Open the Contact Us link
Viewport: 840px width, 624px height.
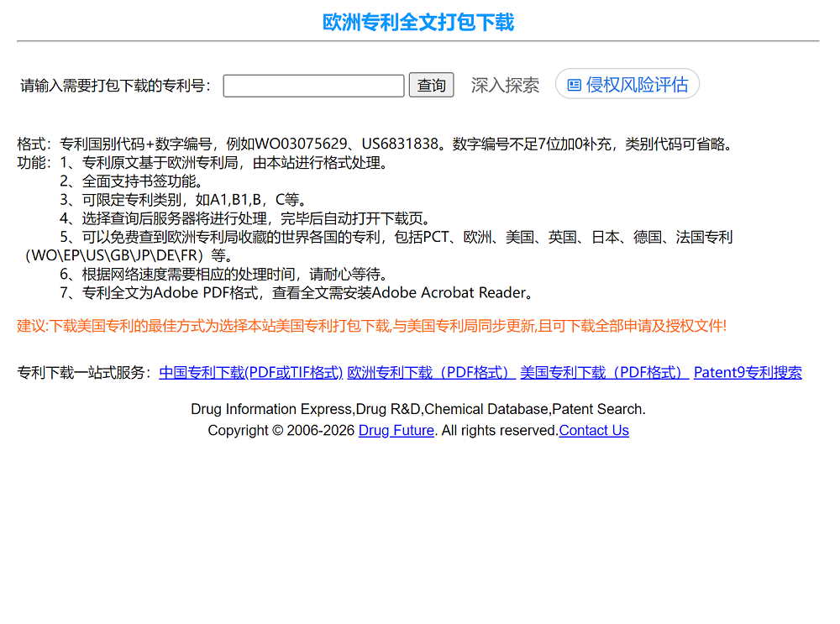[594, 430]
